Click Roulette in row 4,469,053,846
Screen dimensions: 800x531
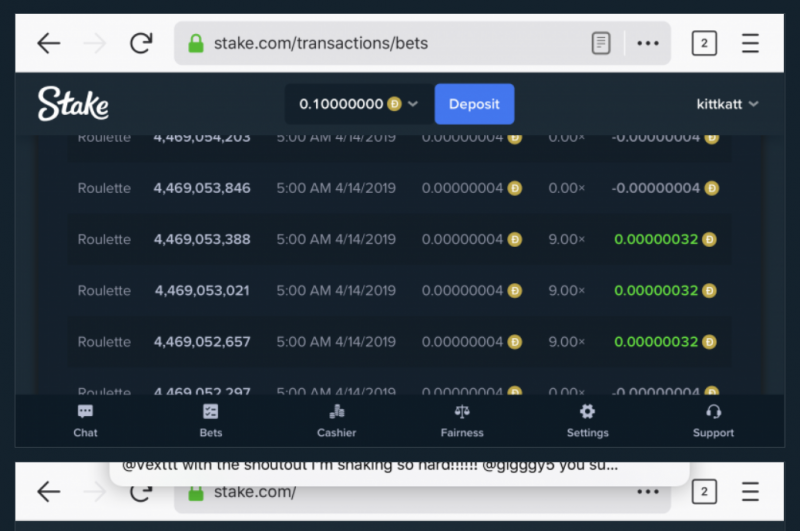104,188
